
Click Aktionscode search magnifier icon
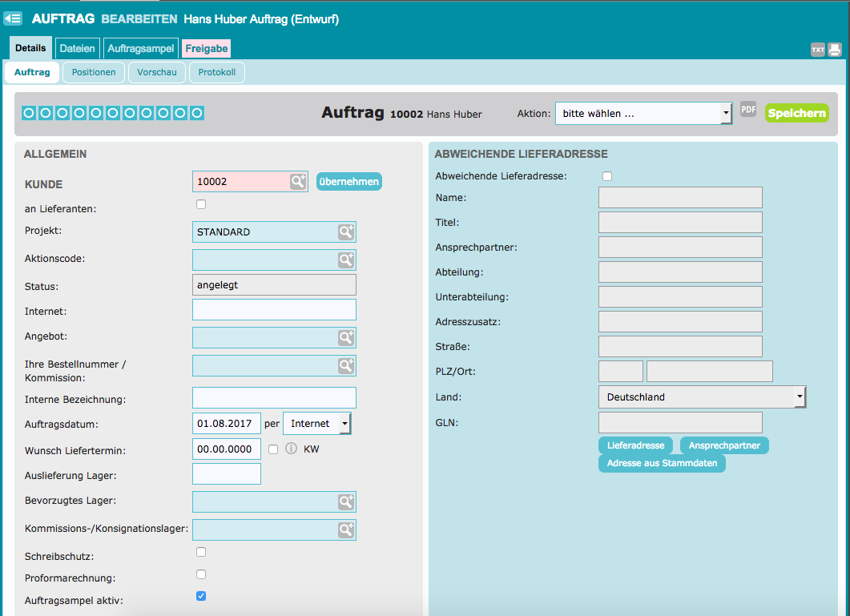tap(345, 260)
